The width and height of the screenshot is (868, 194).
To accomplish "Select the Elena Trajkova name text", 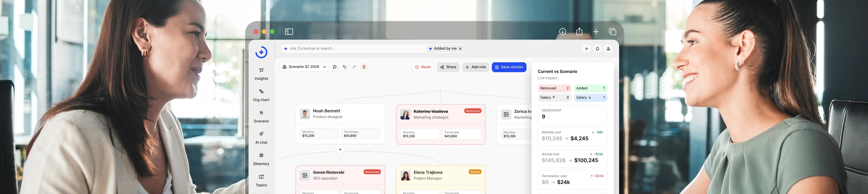I will (x=428, y=173).
